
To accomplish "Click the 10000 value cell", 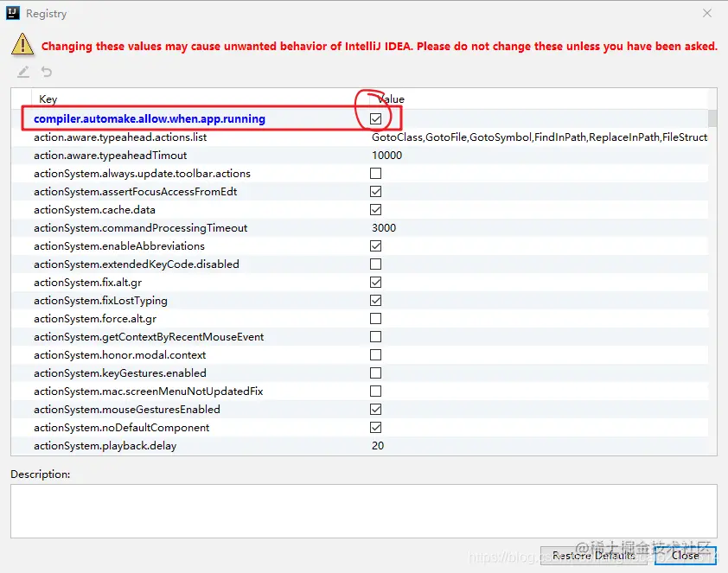I will pyautogui.click(x=386, y=156).
